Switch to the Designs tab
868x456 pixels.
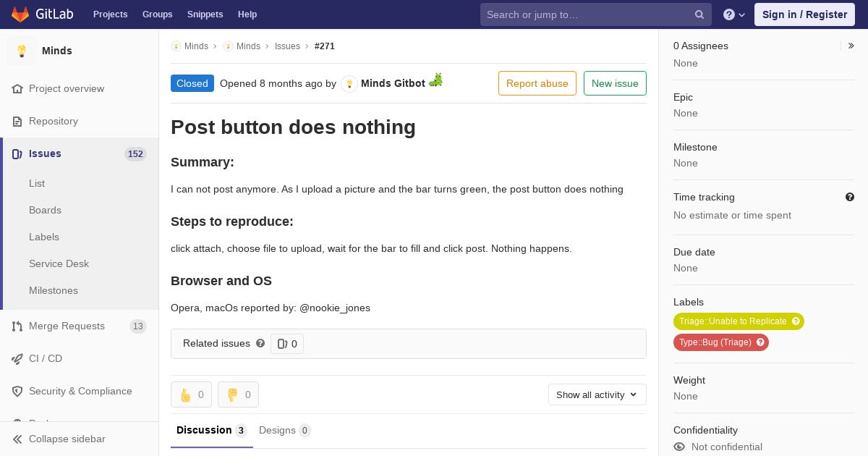pyautogui.click(x=285, y=431)
